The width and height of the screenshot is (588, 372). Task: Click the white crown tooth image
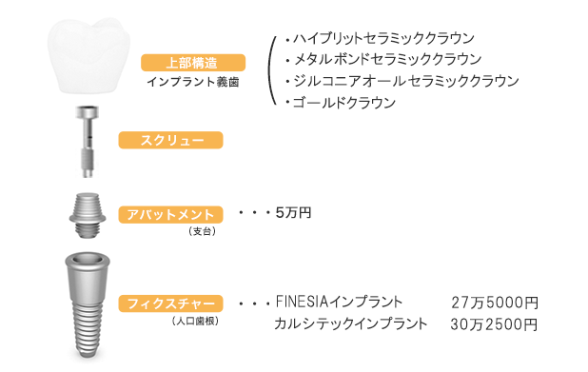(x=88, y=55)
